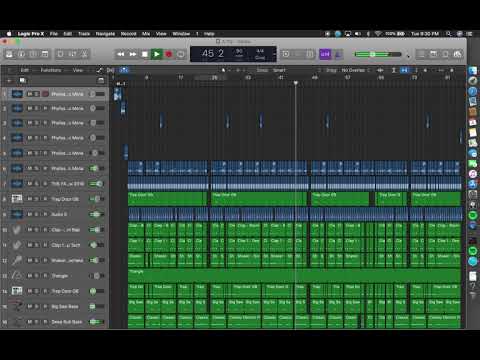Viewport: 480px width, 360px height.
Task: Click the add track plus button
Action: click(x=9, y=80)
